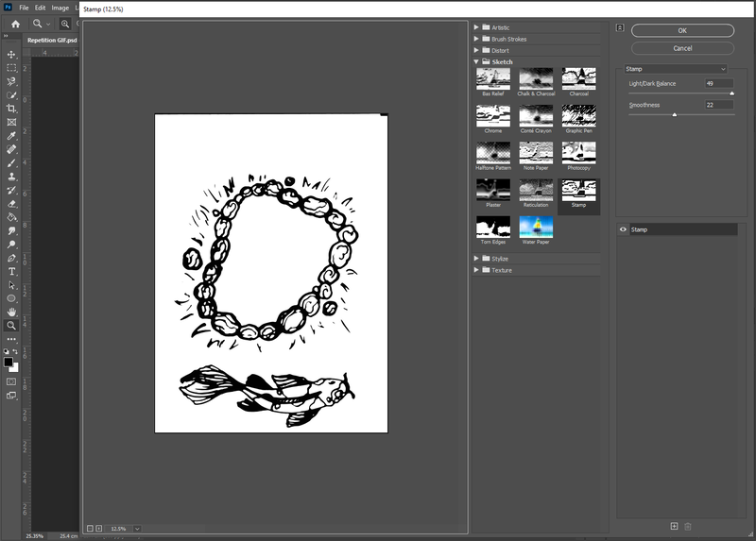
Task: Collapse the filter thumbnails panel toggle
Action: [620, 28]
